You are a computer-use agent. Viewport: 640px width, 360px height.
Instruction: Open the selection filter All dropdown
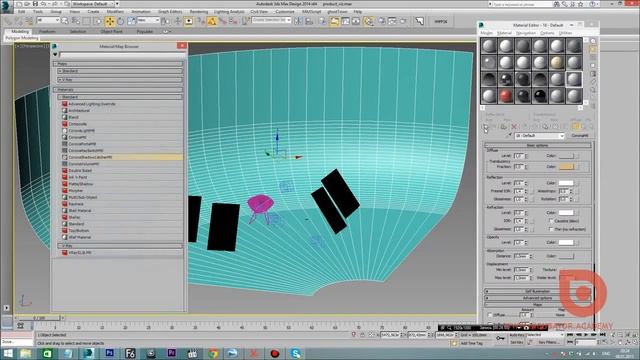pyautogui.click(x=48, y=20)
